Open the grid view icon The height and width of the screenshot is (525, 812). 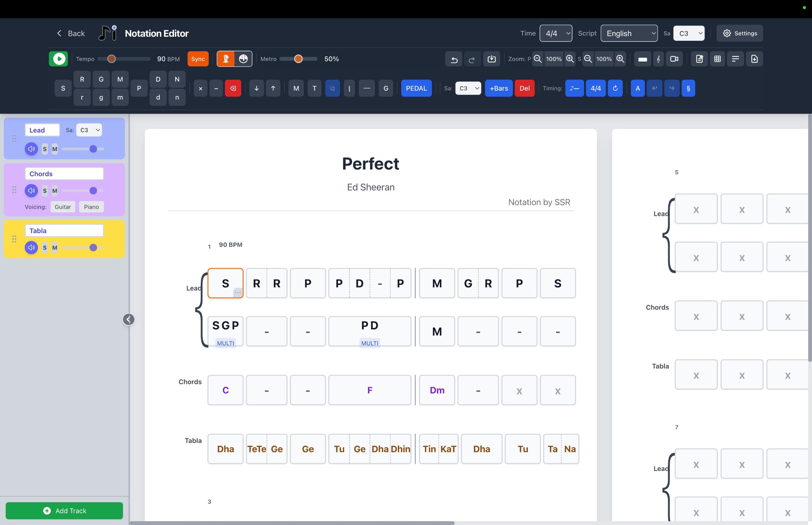[x=717, y=59]
